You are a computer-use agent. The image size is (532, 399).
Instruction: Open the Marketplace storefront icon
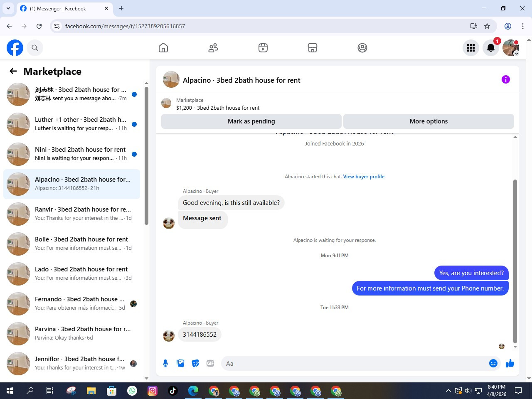click(x=313, y=48)
